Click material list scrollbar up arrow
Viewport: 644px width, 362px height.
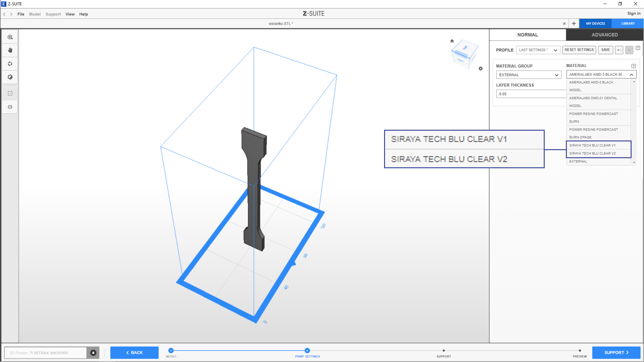[634, 81]
